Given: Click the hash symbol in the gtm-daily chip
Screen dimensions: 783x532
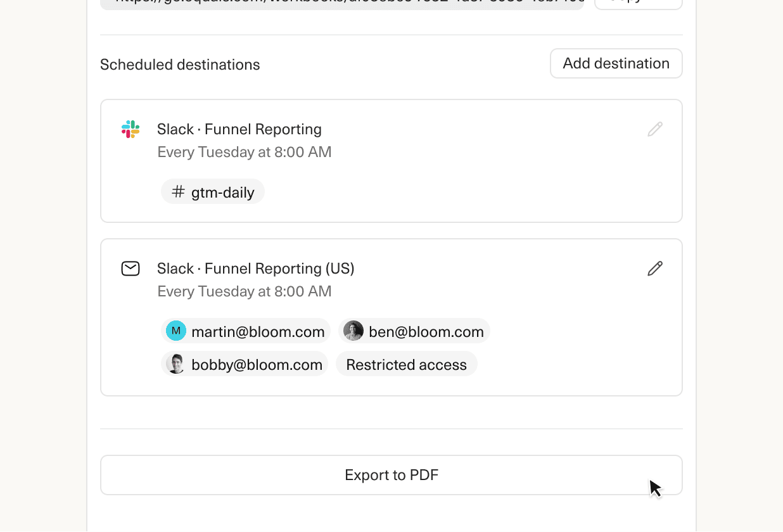Looking at the screenshot, I should (177, 191).
